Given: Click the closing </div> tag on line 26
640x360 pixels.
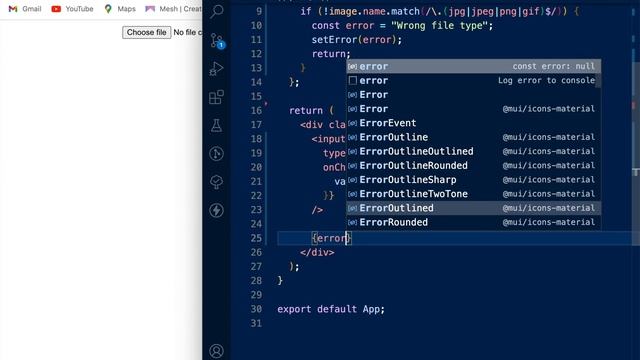Looking at the screenshot, I should 317,252.
